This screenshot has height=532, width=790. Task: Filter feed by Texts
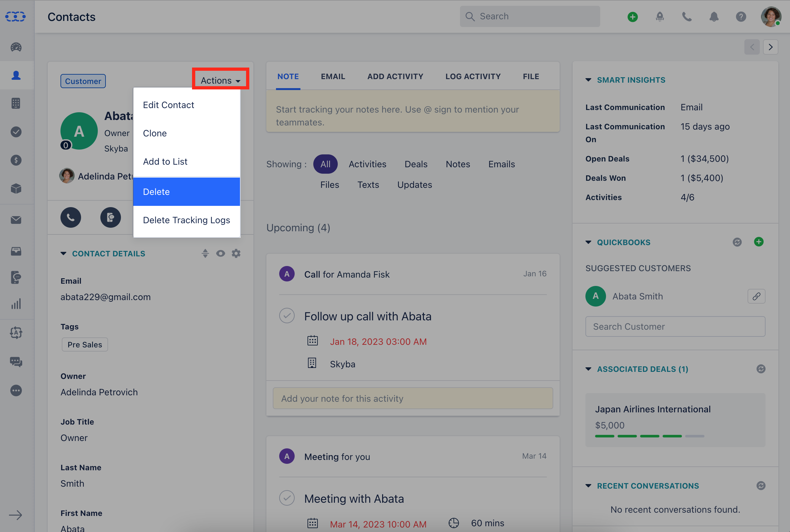pyautogui.click(x=368, y=185)
